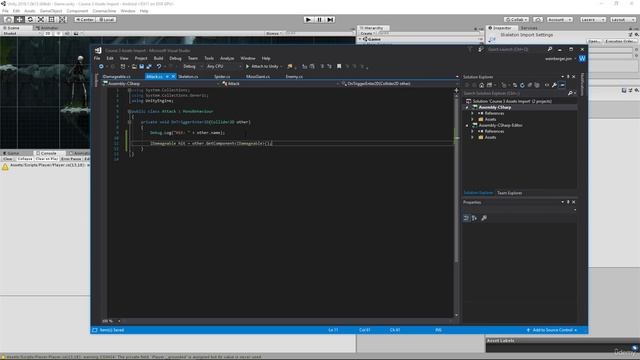Screen dimensions: 640x360
Task: Select the Hand tool in Unity toolbar
Action: tap(8, 19)
